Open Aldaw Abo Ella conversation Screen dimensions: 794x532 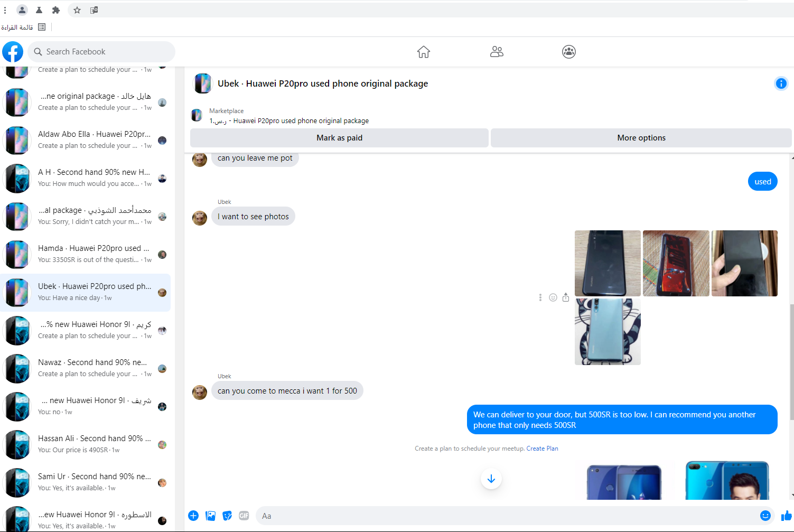click(86, 140)
